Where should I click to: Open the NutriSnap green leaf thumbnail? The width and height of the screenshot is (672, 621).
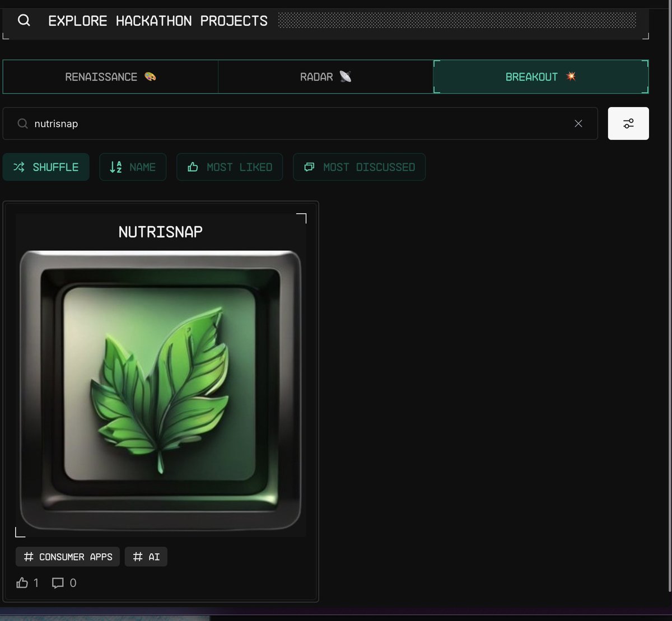pyautogui.click(x=161, y=390)
